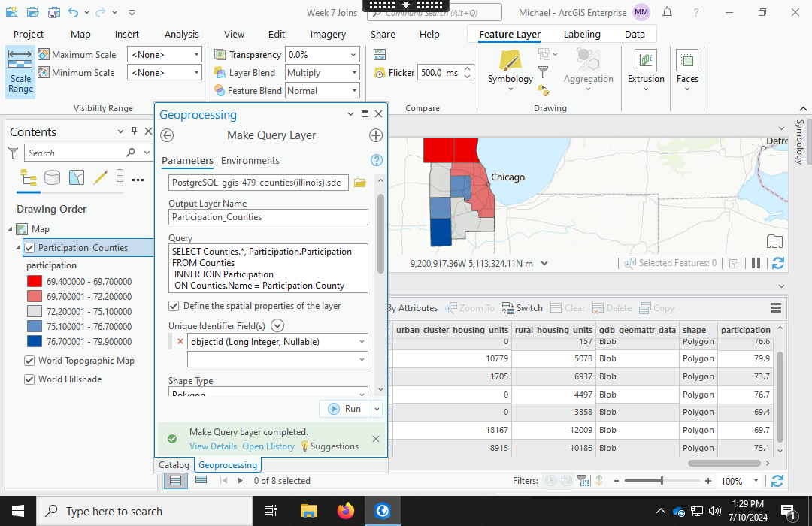Viewport: 812px width, 526px height.
Task: Click the Contents filter funnel icon
Action: coord(14,153)
